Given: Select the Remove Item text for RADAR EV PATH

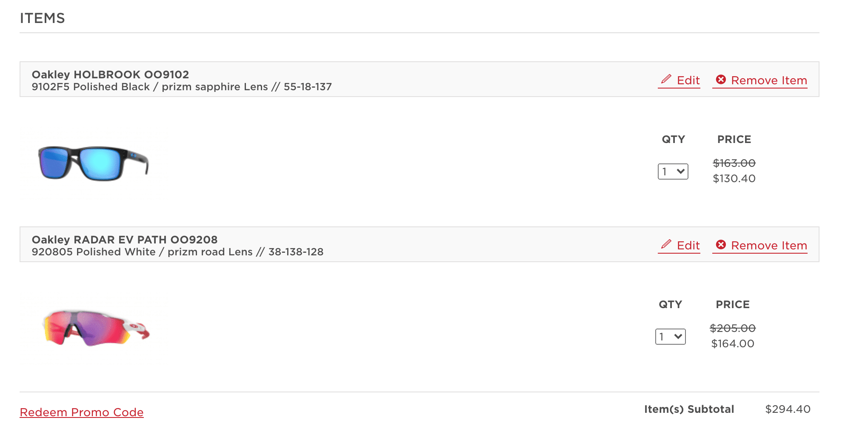Looking at the screenshot, I should [x=769, y=246].
